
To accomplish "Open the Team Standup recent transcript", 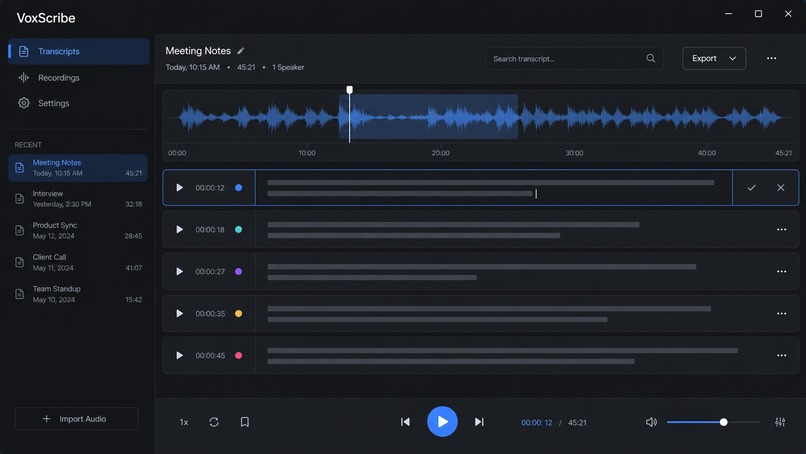I will point(78,294).
